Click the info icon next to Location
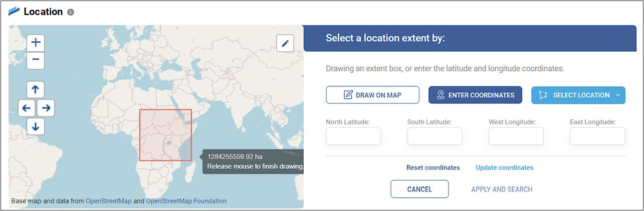Screen dimensions: 644x211 [x=71, y=12]
